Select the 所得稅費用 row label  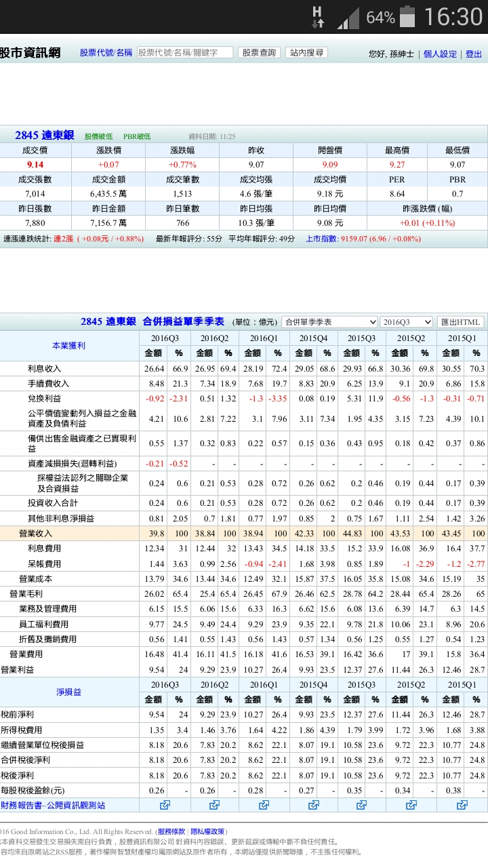[x=22, y=730]
